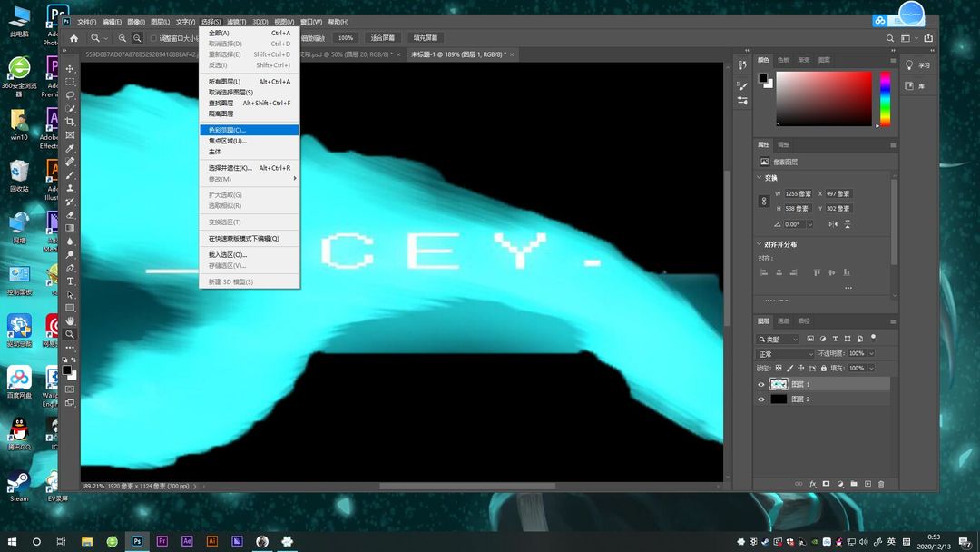Click more options ellipsis in alignment

pos(848,288)
